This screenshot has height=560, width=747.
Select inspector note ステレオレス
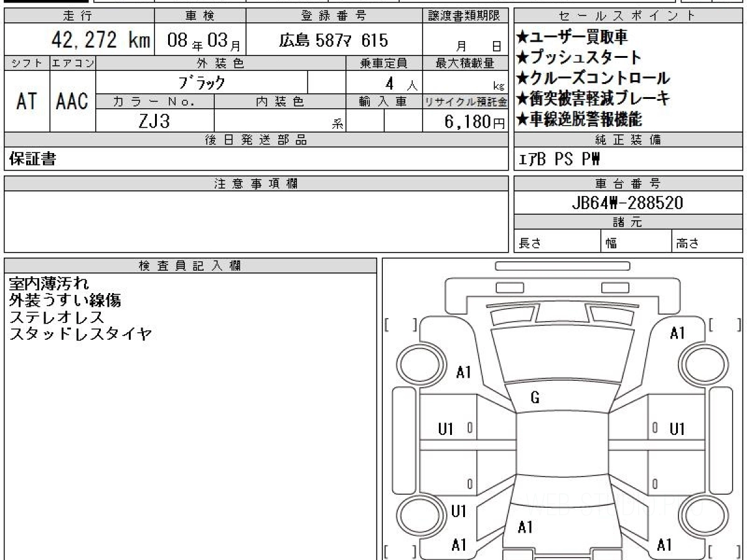point(57,318)
